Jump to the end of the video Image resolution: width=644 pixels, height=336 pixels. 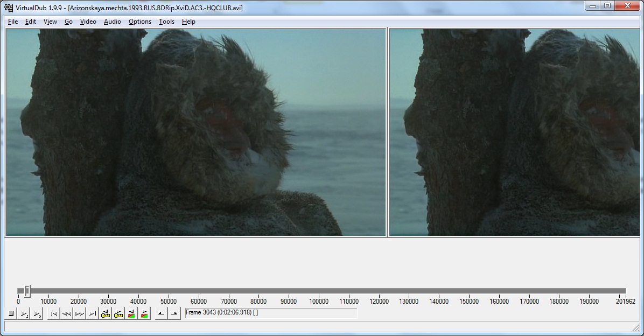[x=93, y=314]
